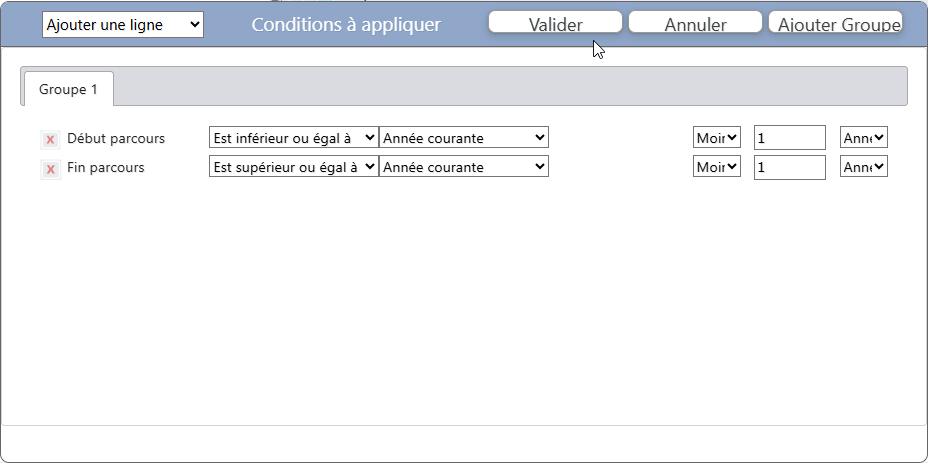The height and width of the screenshot is (463, 928).
Task: Expand the 'Est supérieur ou égal à' operator dropdown
Action: (x=293, y=167)
